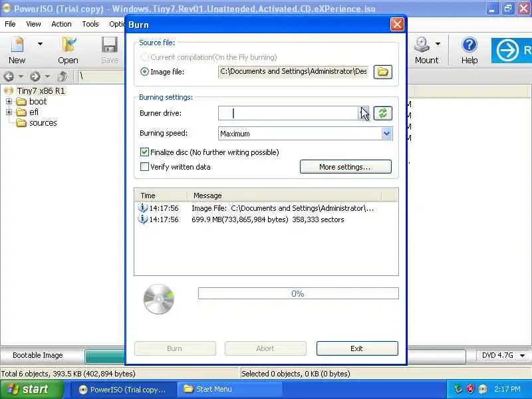The height and width of the screenshot is (399, 532).
Task: Click the disc capacity usage bar
Action: pos(105,356)
